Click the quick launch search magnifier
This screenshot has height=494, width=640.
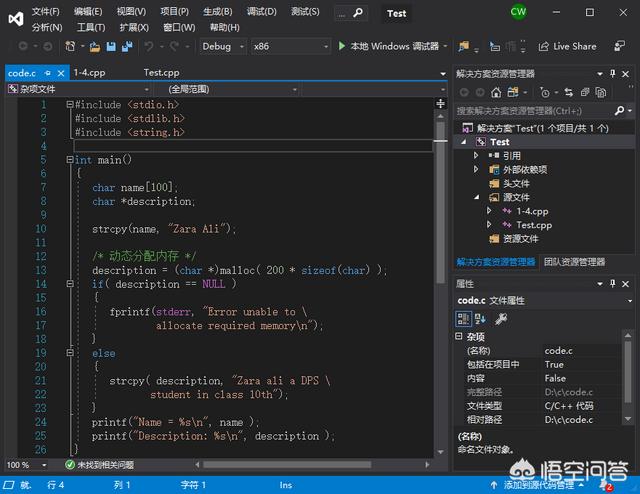(358, 13)
